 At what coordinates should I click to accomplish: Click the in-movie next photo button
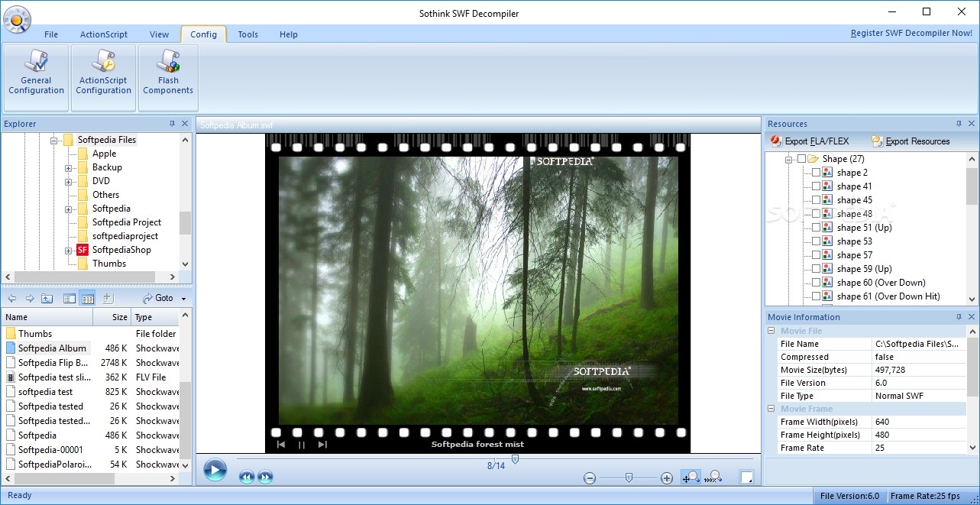(322, 445)
